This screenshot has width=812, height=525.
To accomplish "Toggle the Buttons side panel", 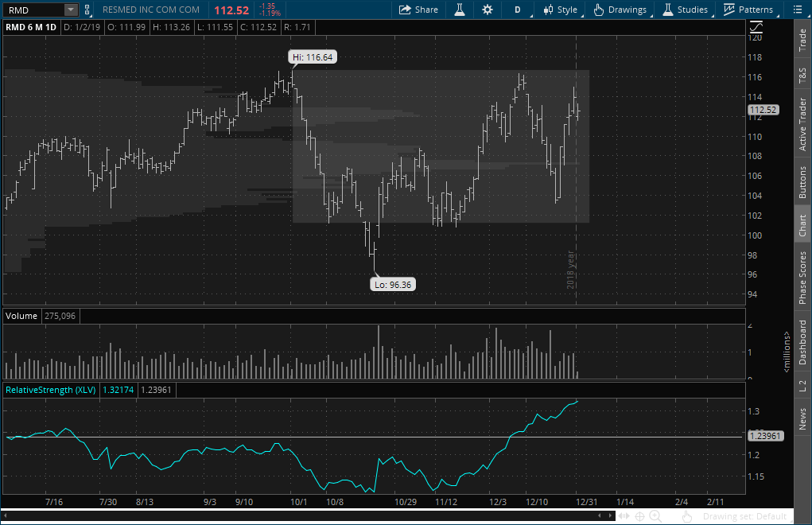I will 802,182.
